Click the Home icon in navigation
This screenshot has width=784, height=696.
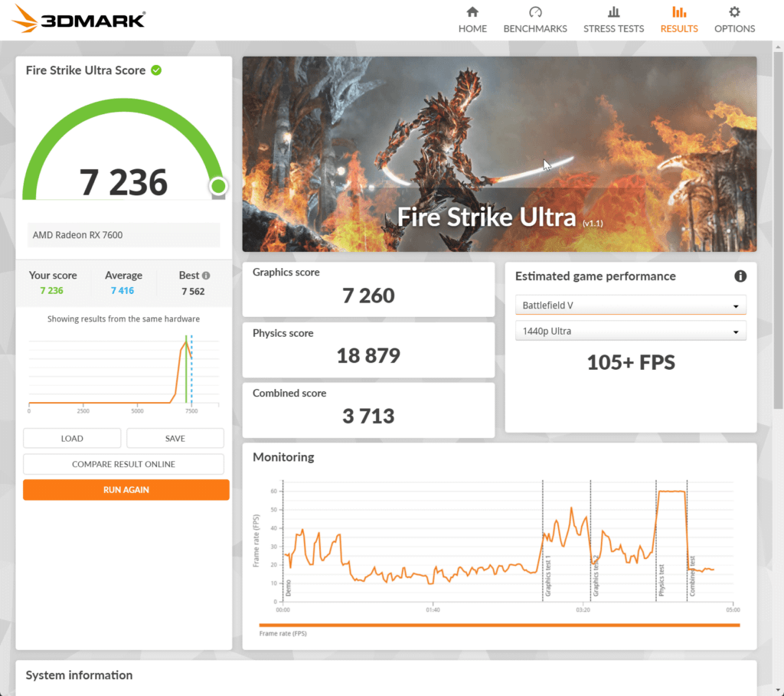click(x=472, y=12)
